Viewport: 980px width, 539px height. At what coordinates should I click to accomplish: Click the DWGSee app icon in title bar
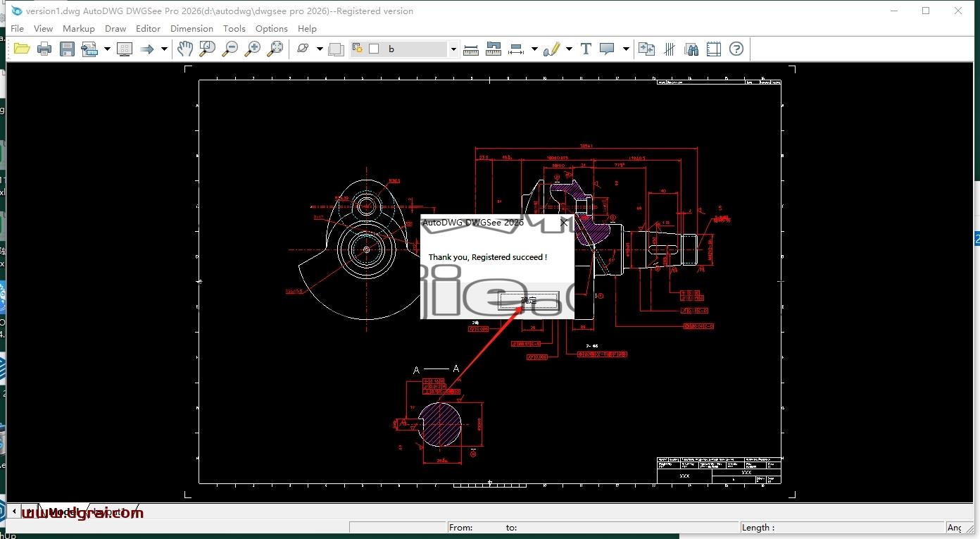tap(17, 11)
